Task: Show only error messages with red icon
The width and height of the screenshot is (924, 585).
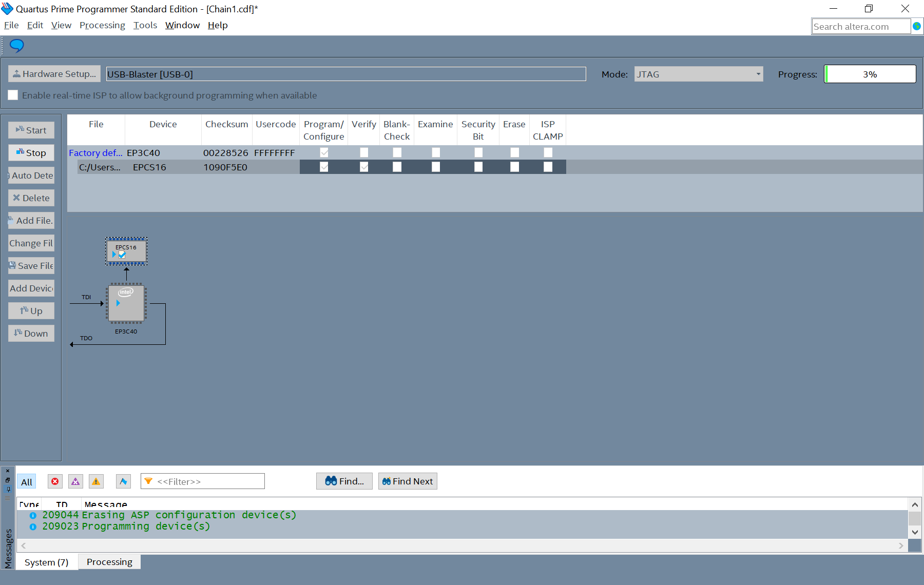Action: (55, 481)
